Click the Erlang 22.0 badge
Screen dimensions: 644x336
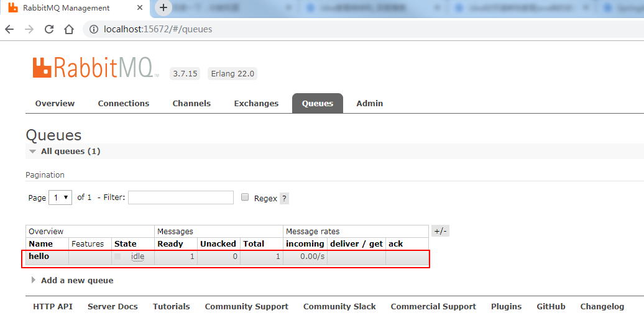232,74
